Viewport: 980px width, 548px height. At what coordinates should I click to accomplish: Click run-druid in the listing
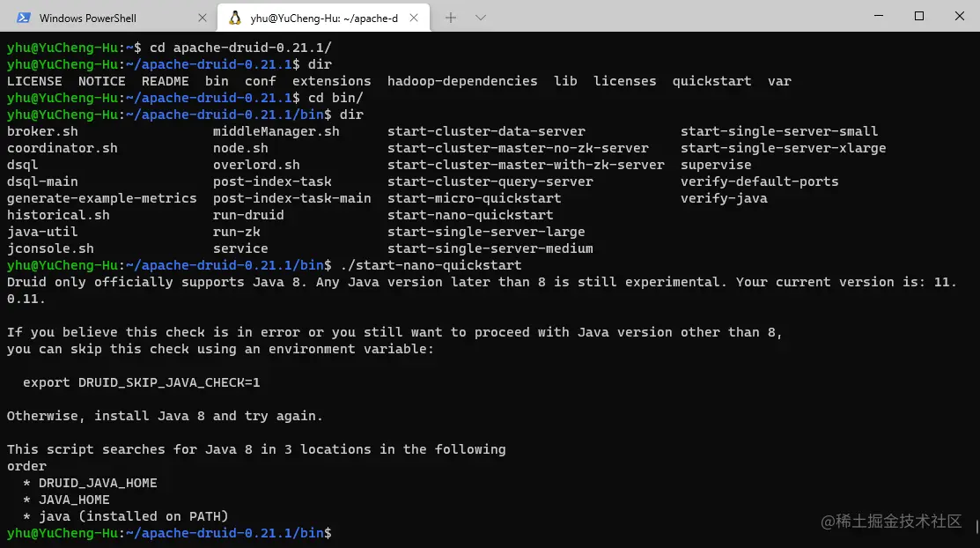(248, 215)
